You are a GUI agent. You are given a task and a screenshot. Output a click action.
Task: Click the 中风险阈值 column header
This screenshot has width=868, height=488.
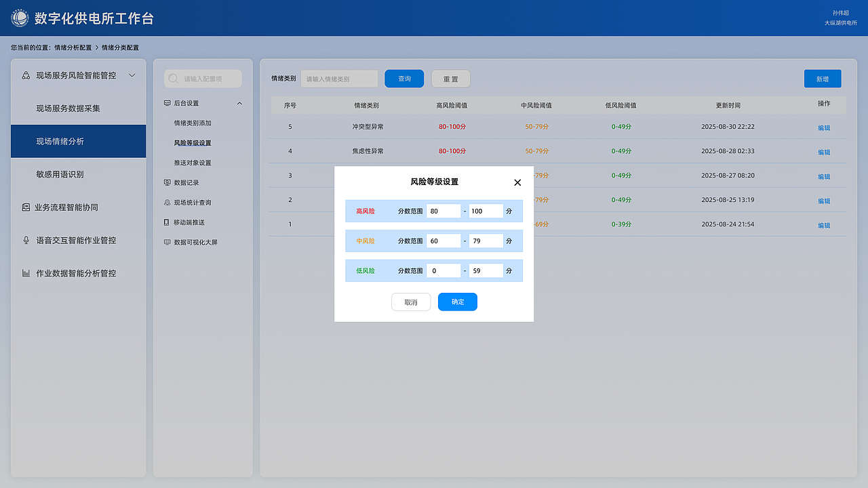click(536, 106)
